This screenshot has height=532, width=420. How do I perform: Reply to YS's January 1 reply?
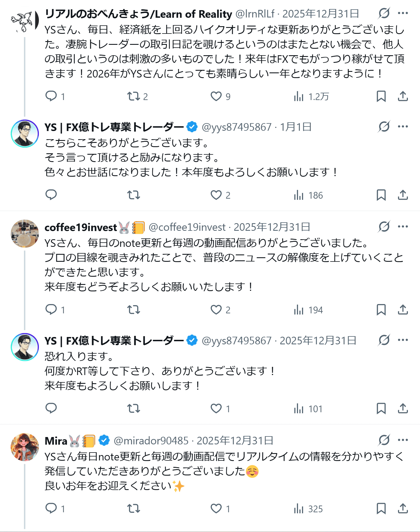(51, 195)
